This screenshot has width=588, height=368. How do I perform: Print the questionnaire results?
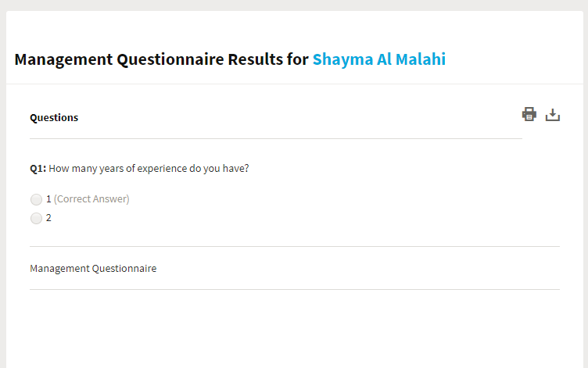coord(529,114)
